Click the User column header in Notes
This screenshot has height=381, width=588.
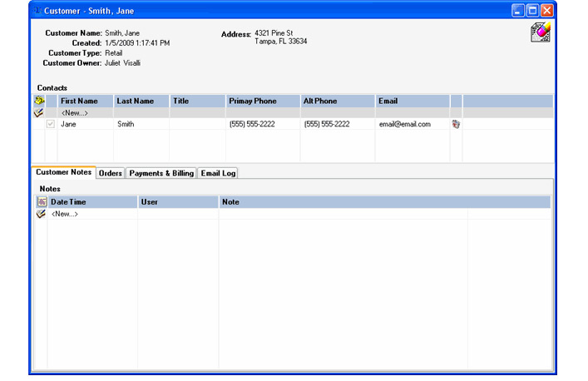coord(178,202)
